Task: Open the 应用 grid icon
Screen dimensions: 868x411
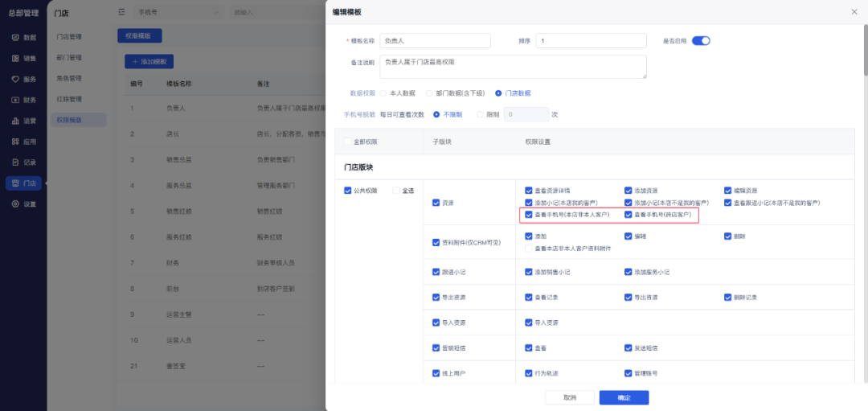Action: tap(16, 142)
